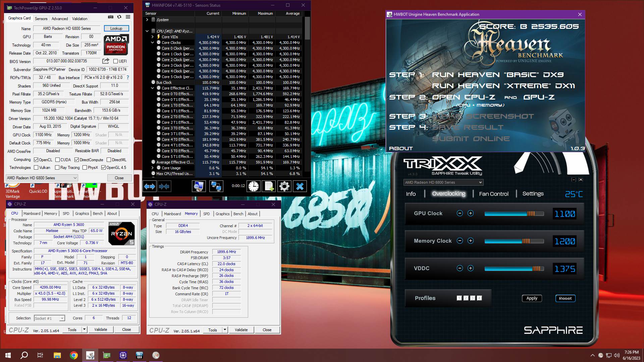
Task: Switch to GPU-Z Validation tab
Action: [x=80, y=19]
